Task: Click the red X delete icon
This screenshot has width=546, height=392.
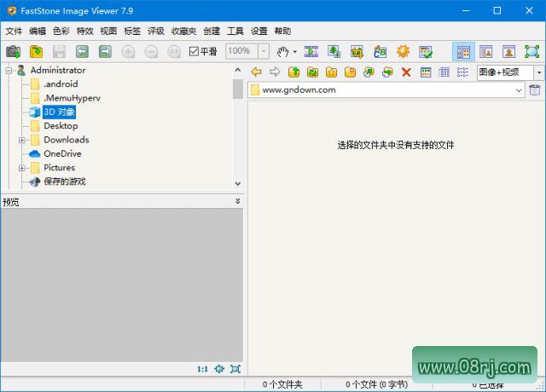Action: (406, 72)
